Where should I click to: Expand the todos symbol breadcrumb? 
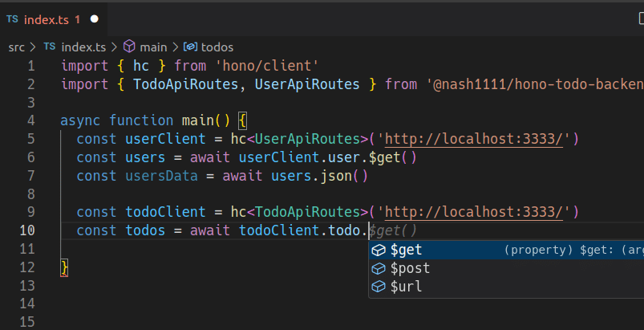coord(217,47)
